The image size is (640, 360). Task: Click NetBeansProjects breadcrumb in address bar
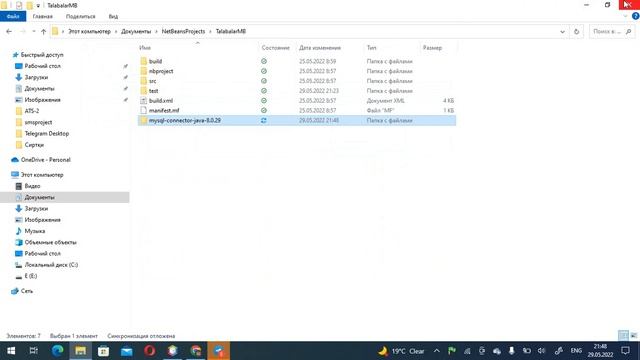click(x=183, y=31)
